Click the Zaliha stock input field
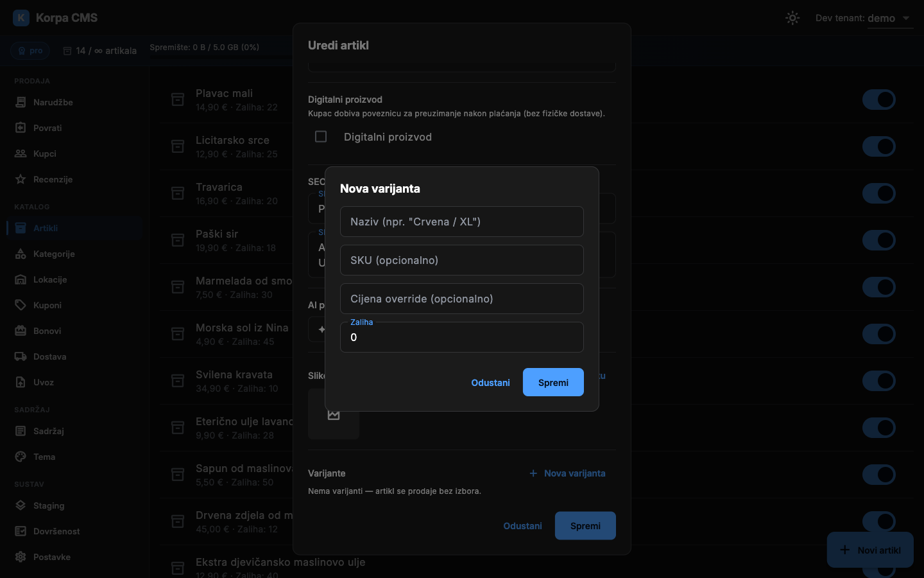Image resolution: width=924 pixels, height=578 pixels. coord(462,337)
